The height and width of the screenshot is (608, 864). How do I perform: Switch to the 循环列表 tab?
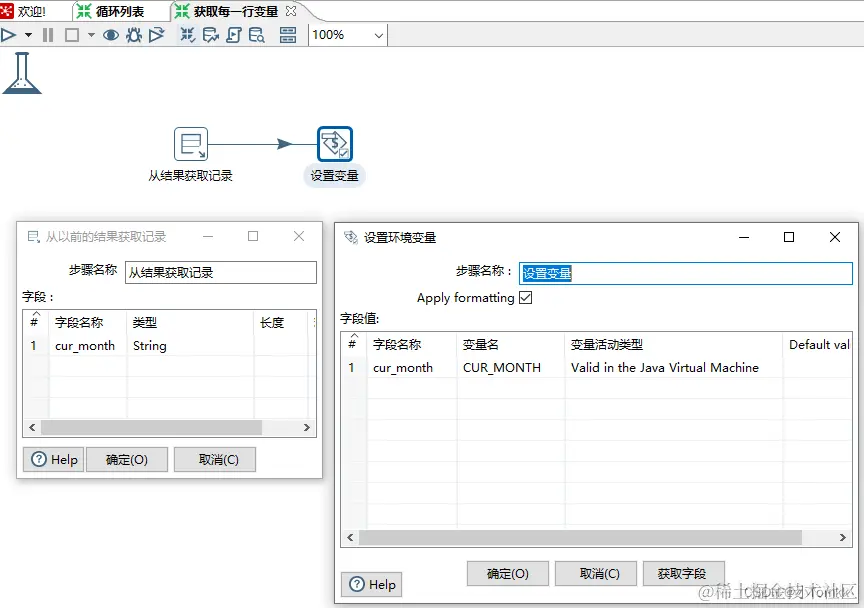(110, 11)
